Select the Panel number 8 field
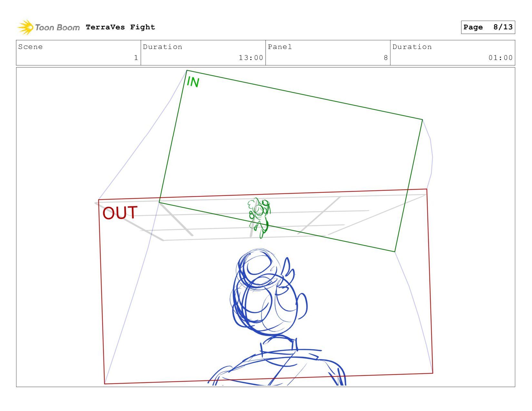The width and height of the screenshot is (532, 411). click(328, 53)
